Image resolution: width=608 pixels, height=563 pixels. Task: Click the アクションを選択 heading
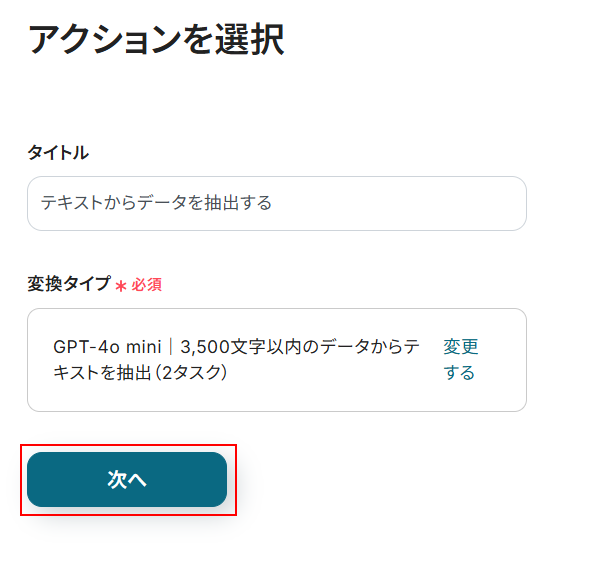156,39
